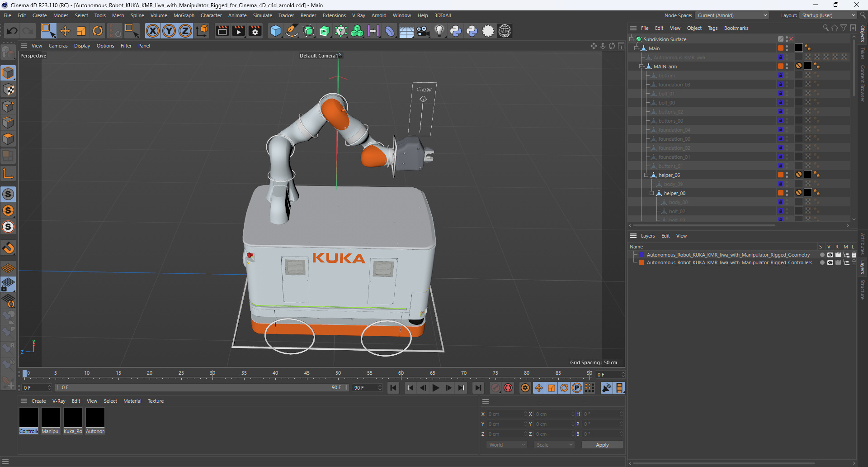The image size is (868, 467).
Task: Open the MoGraph menu
Action: (184, 15)
